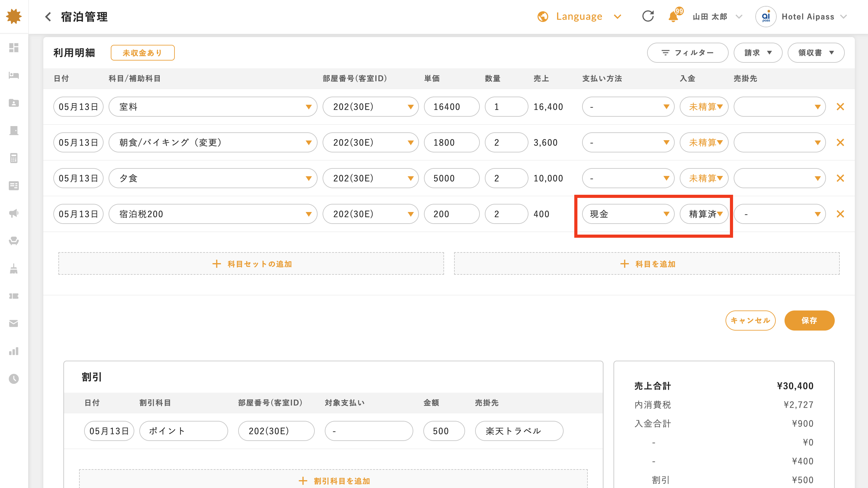
Task: Open the 室料 subject dropdown
Action: [213, 107]
